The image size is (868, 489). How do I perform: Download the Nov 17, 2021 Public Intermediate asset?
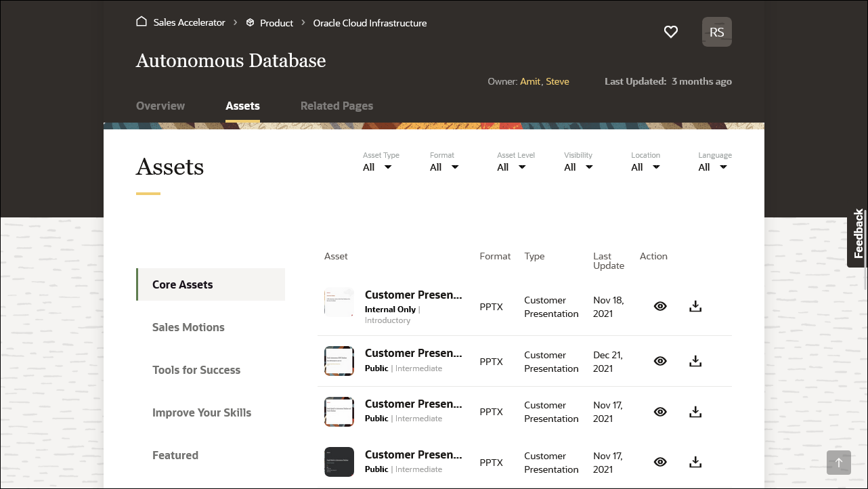(695, 411)
